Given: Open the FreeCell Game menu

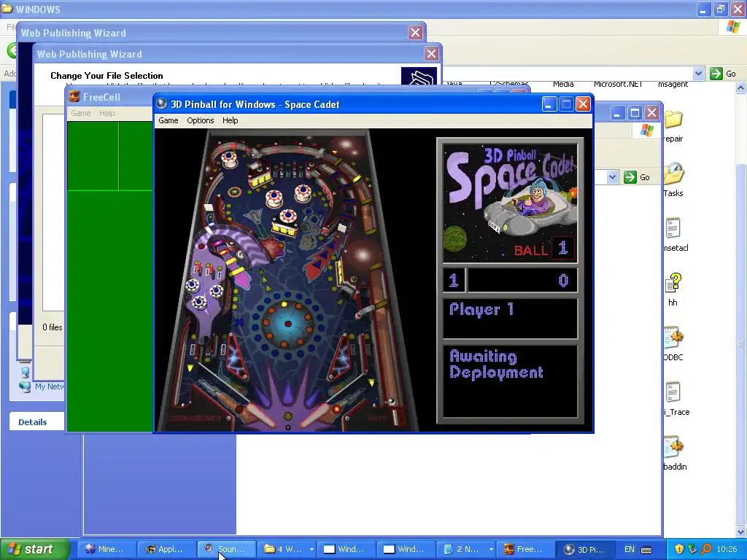Looking at the screenshot, I should (x=80, y=113).
